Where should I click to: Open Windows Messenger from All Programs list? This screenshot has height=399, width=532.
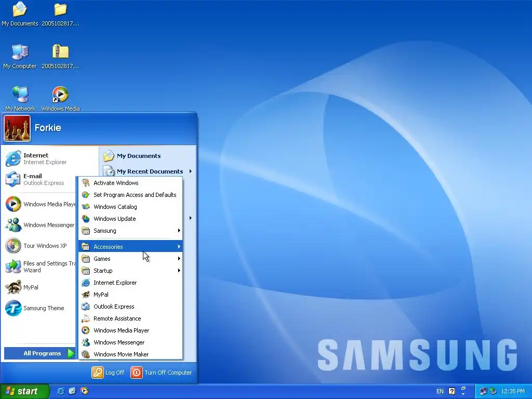[130, 342]
